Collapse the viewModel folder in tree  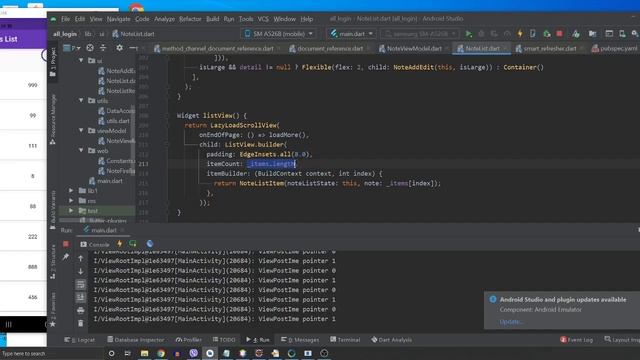(81, 131)
